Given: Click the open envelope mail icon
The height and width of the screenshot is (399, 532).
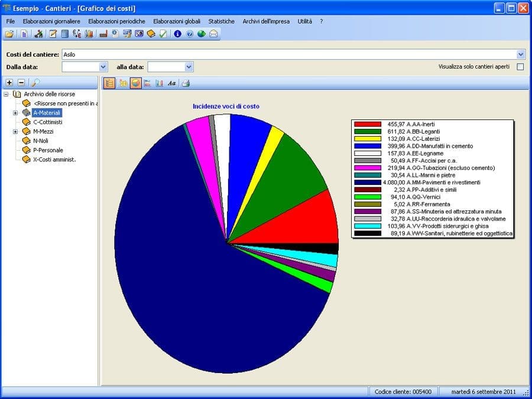Looking at the screenshot, I should click(213, 34).
